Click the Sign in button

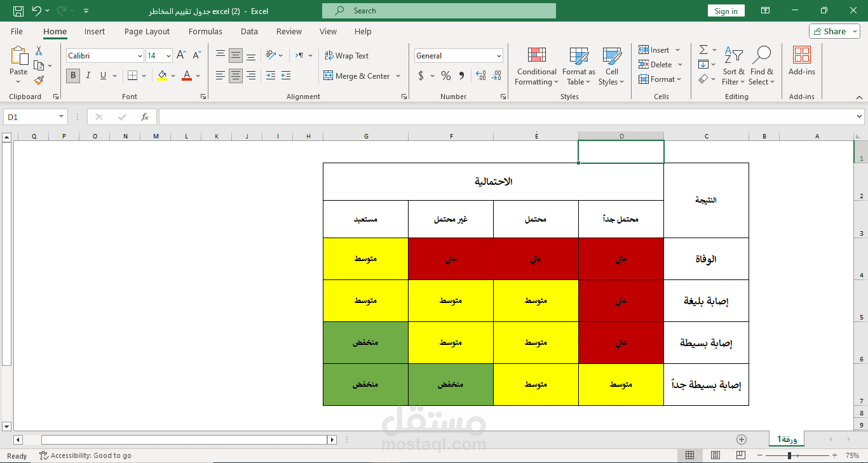(x=726, y=11)
